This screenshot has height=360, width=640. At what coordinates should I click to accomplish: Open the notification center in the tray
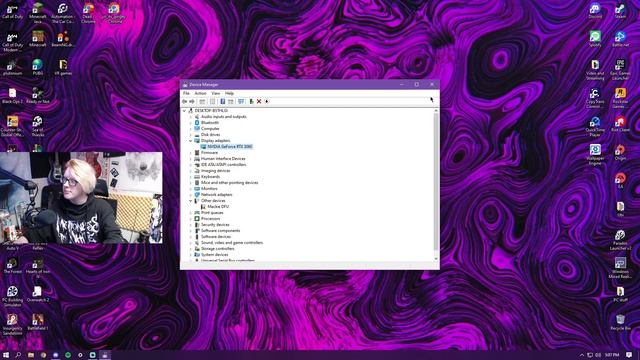click(629, 355)
